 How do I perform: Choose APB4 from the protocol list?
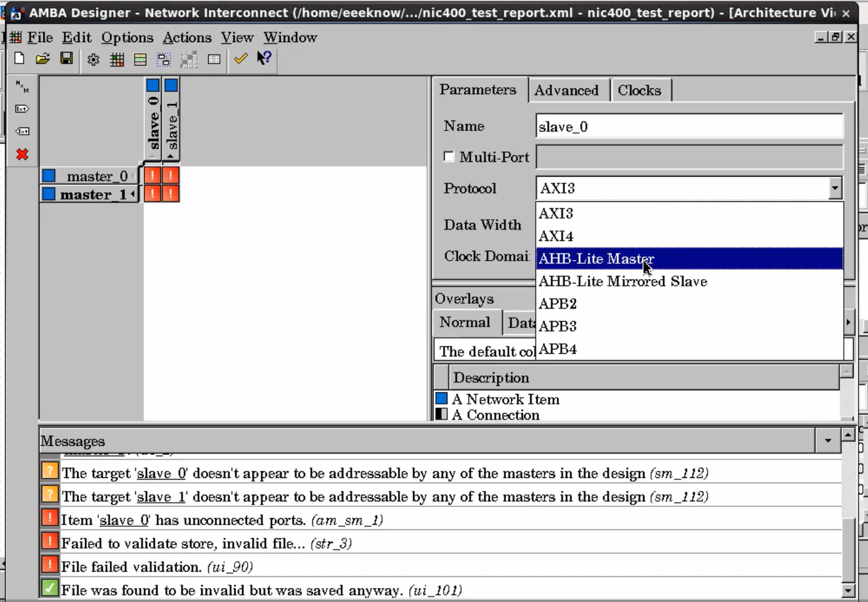pyautogui.click(x=690, y=349)
